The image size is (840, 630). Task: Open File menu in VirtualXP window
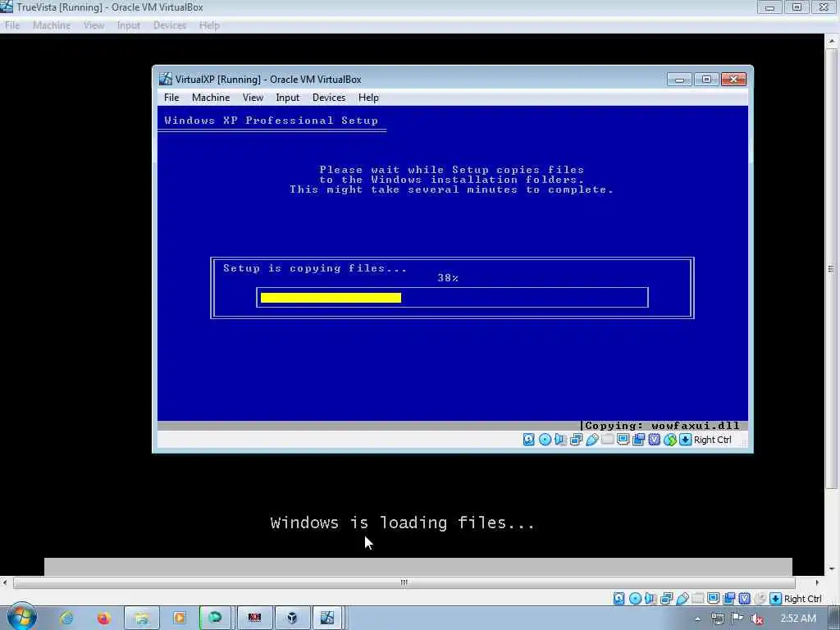pyautogui.click(x=171, y=98)
